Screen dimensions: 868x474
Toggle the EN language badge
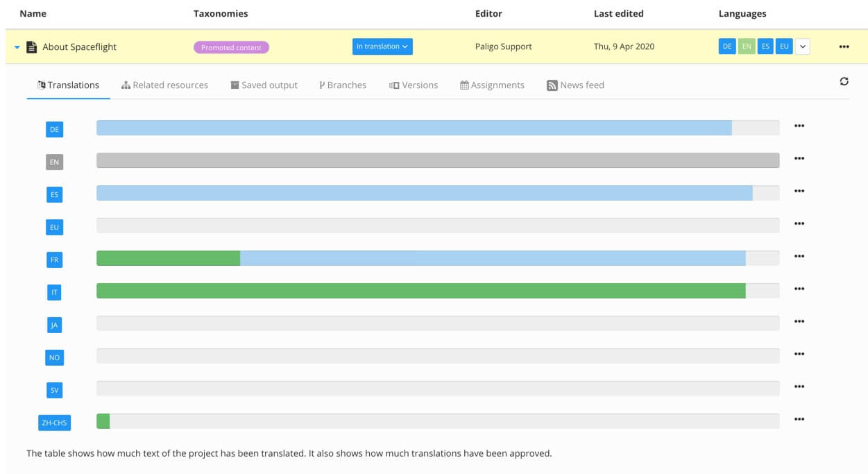pos(745,46)
